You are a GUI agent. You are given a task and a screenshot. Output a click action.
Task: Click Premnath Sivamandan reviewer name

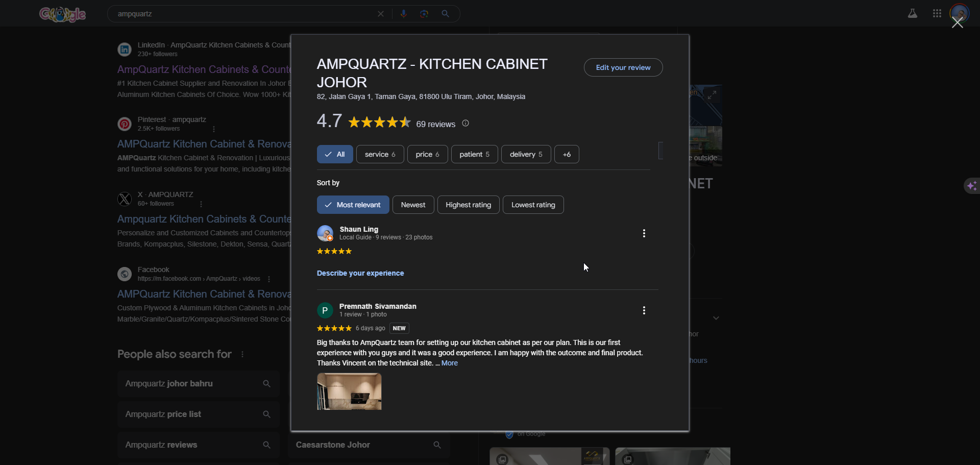click(378, 306)
